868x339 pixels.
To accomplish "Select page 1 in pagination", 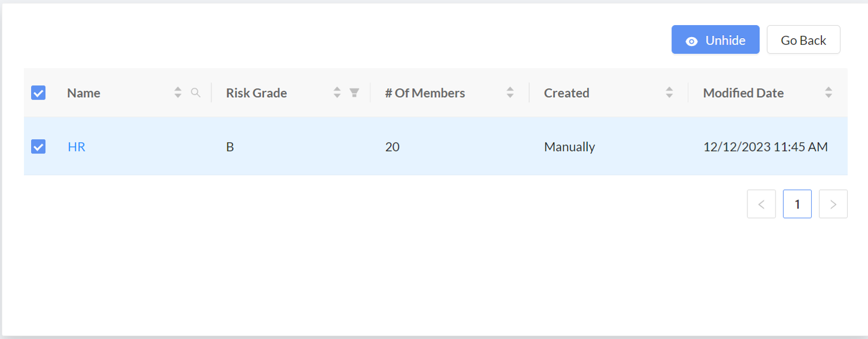I will tap(797, 204).
